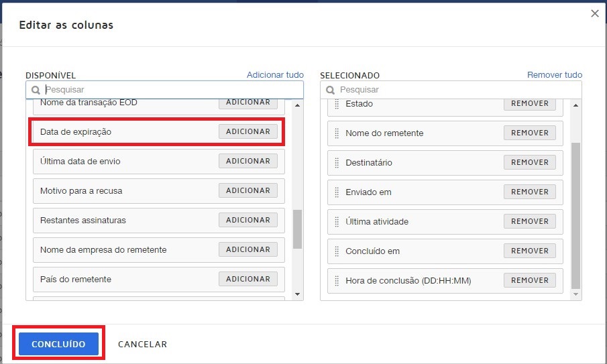Click drag handle icon beside Nome do remetente

coord(337,133)
